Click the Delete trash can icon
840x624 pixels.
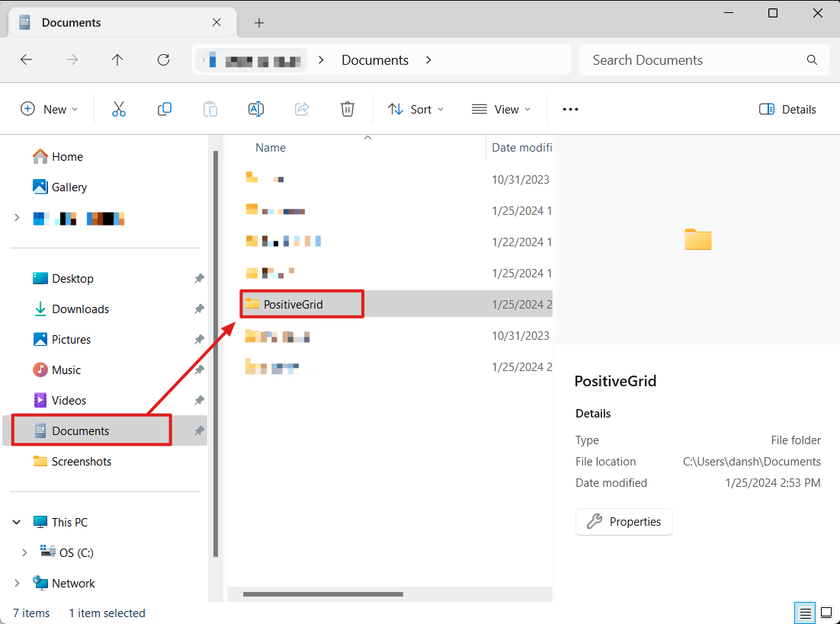pyautogui.click(x=348, y=109)
